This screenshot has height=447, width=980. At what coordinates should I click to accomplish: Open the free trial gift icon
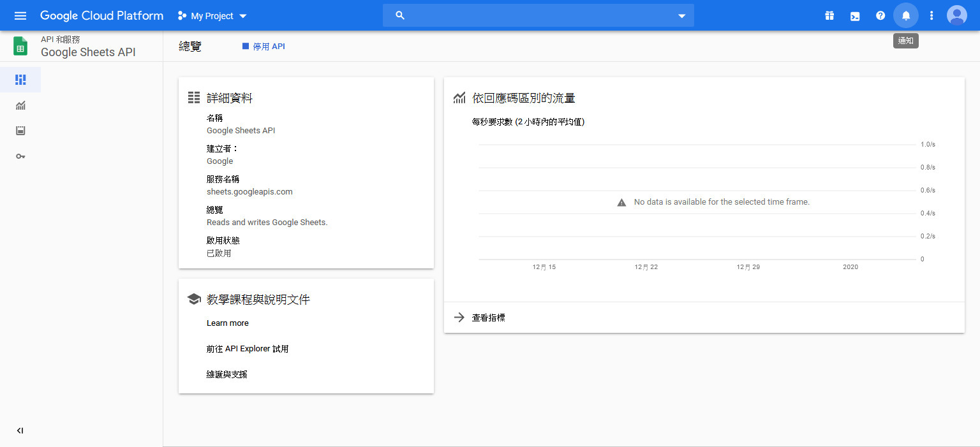tap(829, 15)
